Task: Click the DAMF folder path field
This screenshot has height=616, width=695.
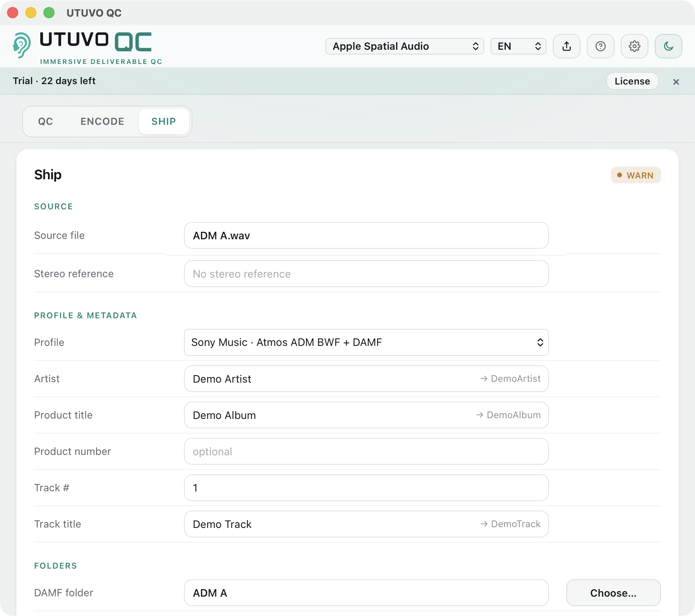Action: 366,593
